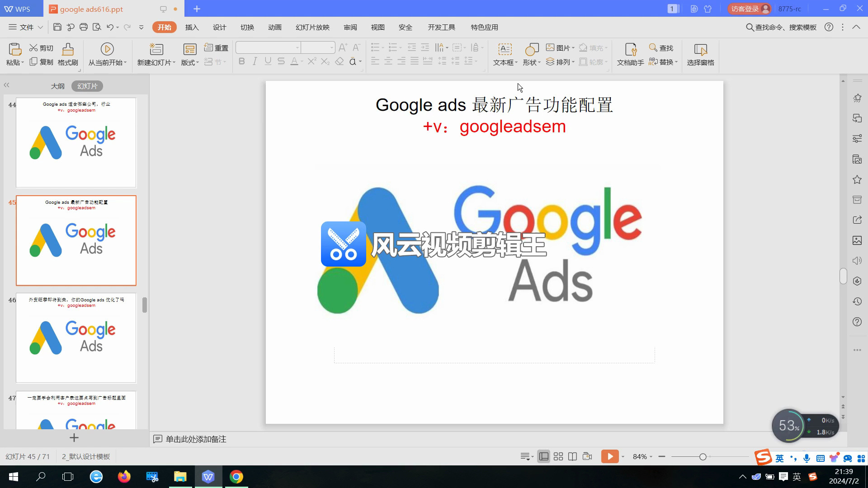Open the 设计 (Design) ribbon tab
The width and height of the screenshot is (868, 488).
tap(219, 27)
